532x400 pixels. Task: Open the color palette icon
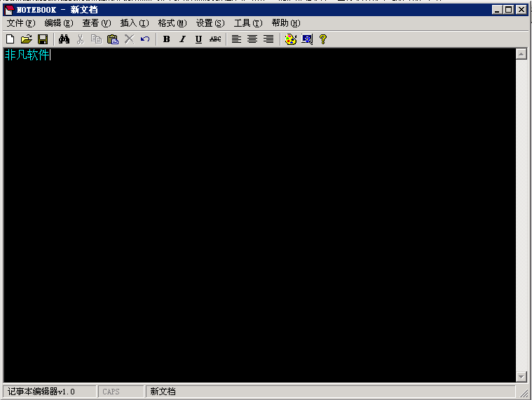291,39
